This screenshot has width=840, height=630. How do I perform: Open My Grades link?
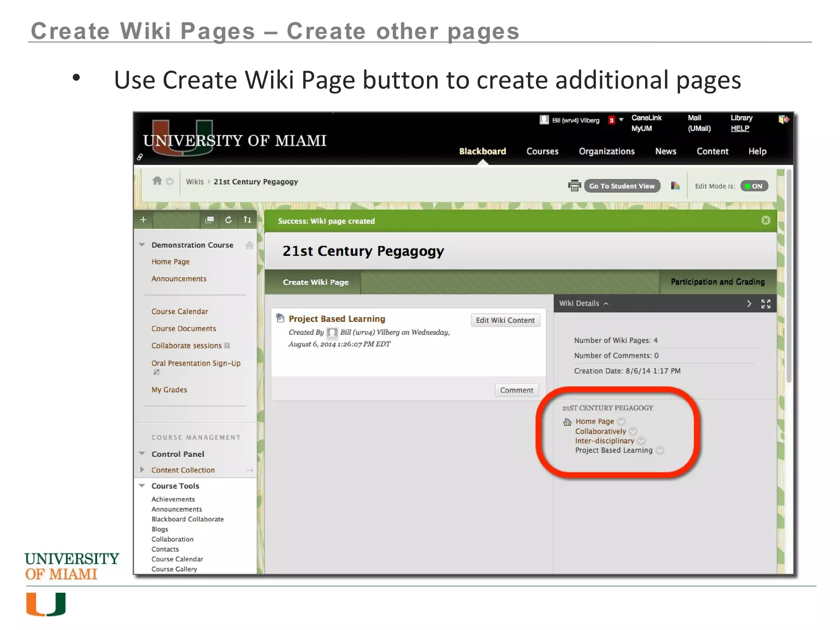click(169, 390)
